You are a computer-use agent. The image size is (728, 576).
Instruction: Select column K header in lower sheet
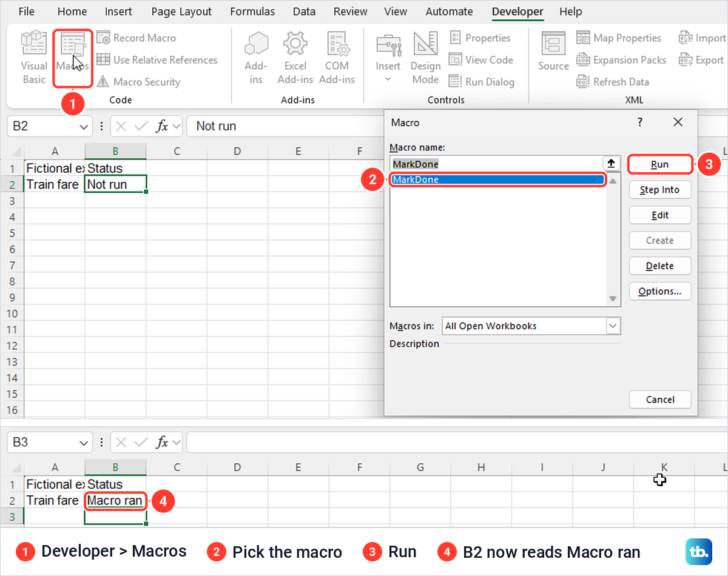(664, 467)
